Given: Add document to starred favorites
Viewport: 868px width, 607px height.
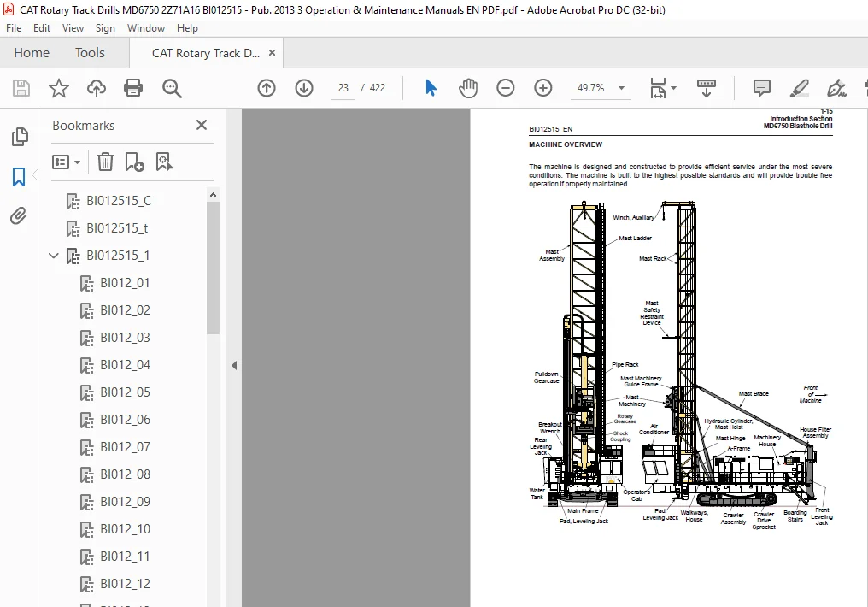Looking at the screenshot, I should click(x=59, y=88).
